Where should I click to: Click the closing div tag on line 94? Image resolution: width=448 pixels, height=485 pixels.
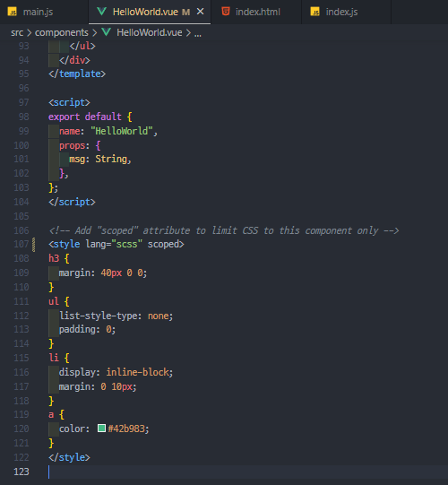pyautogui.click(x=74, y=60)
